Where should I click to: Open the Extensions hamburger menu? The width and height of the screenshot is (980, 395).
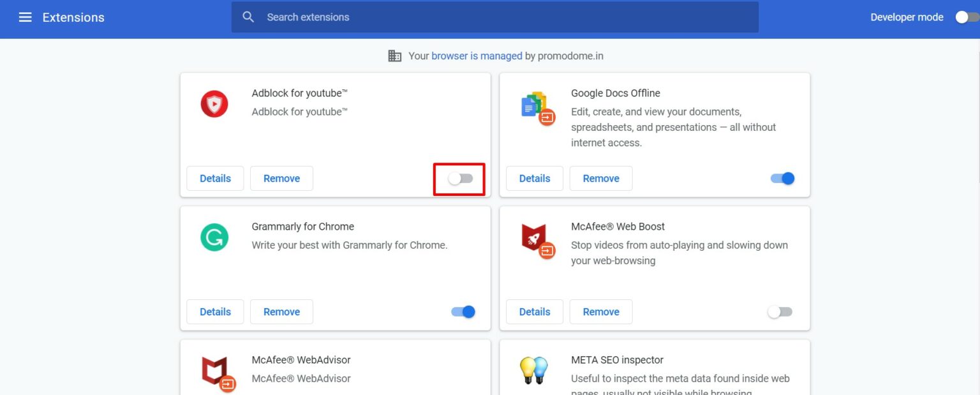25,17
